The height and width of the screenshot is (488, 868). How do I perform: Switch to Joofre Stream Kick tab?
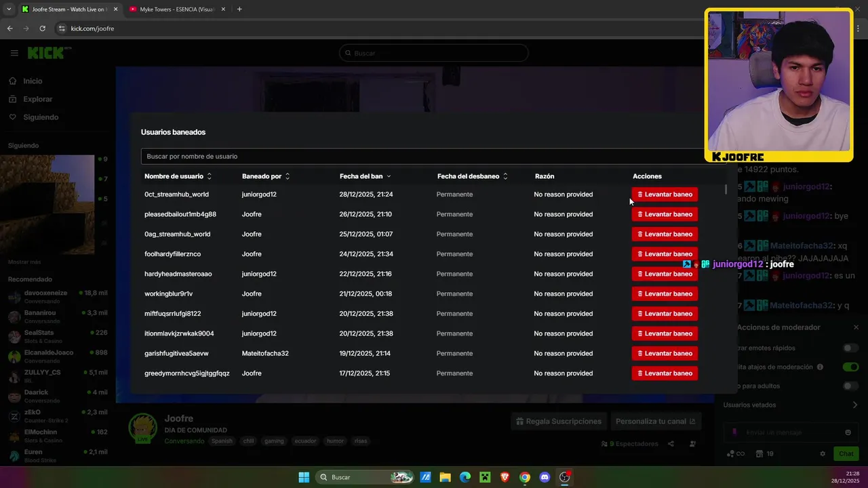point(69,9)
